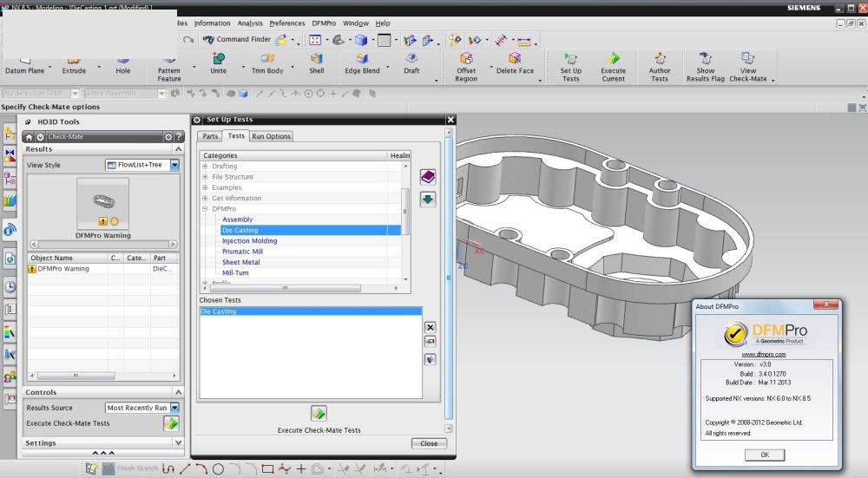Image resolution: width=868 pixels, height=478 pixels.
Task: Select Sheet Metal test category
Action: coord(240,262)
